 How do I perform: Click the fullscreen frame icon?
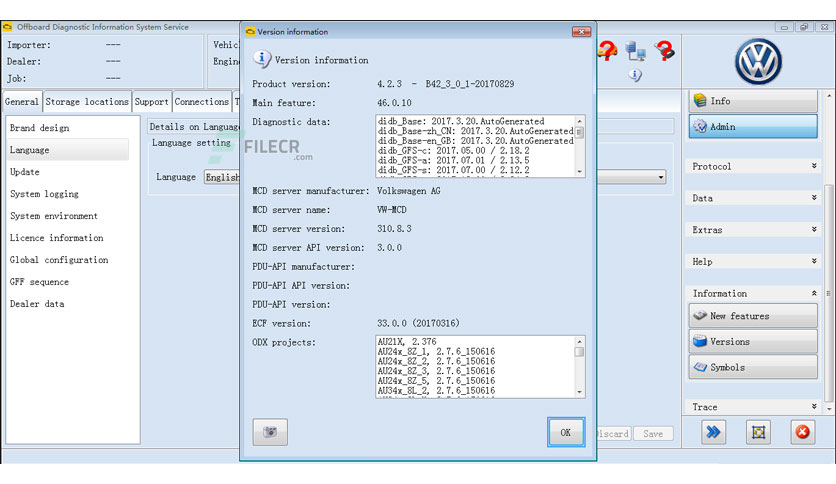pos(758,432)
